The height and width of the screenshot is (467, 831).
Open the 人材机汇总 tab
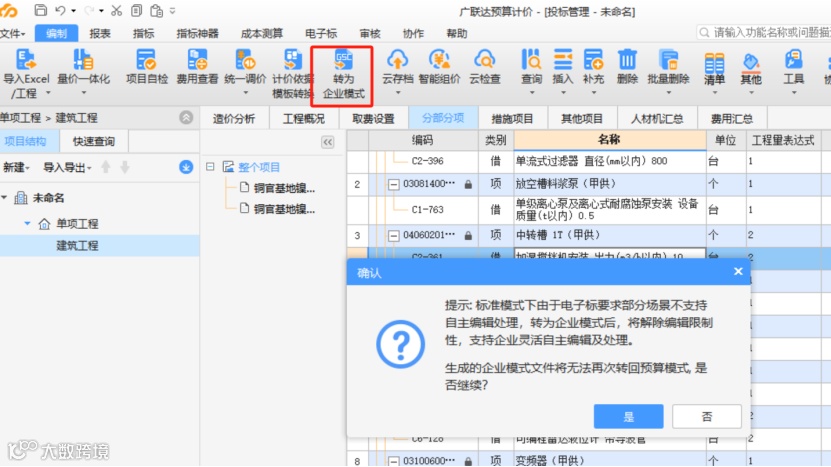click(657, 119)
